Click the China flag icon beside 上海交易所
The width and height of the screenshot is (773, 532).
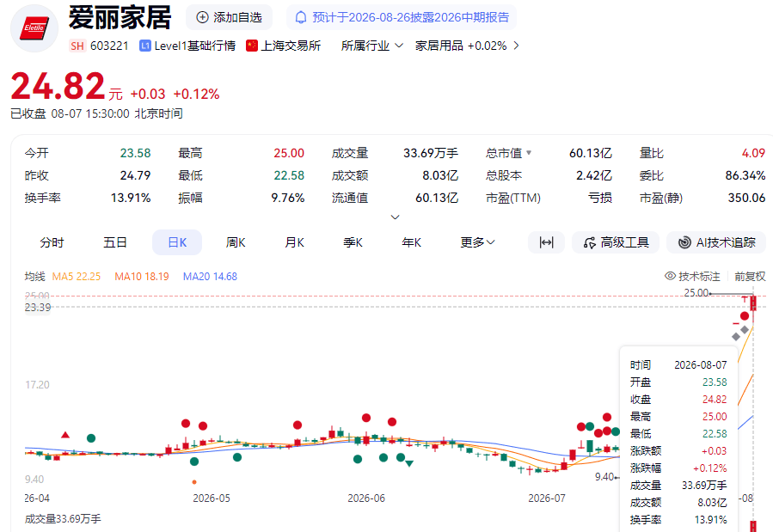coord(252,46)
